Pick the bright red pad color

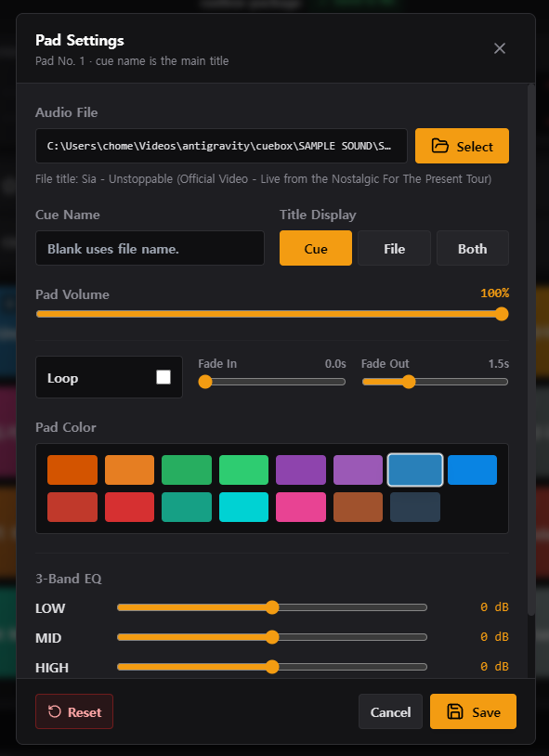point(129,507)
